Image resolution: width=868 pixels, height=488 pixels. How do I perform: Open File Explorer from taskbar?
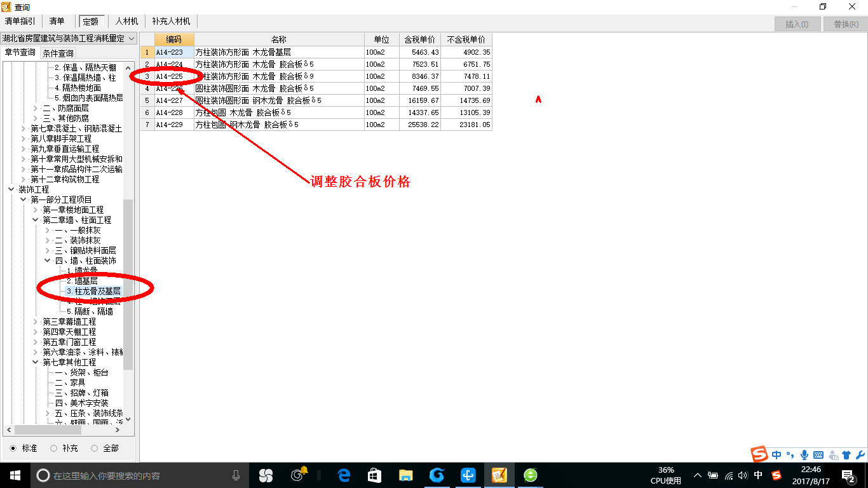405,475
